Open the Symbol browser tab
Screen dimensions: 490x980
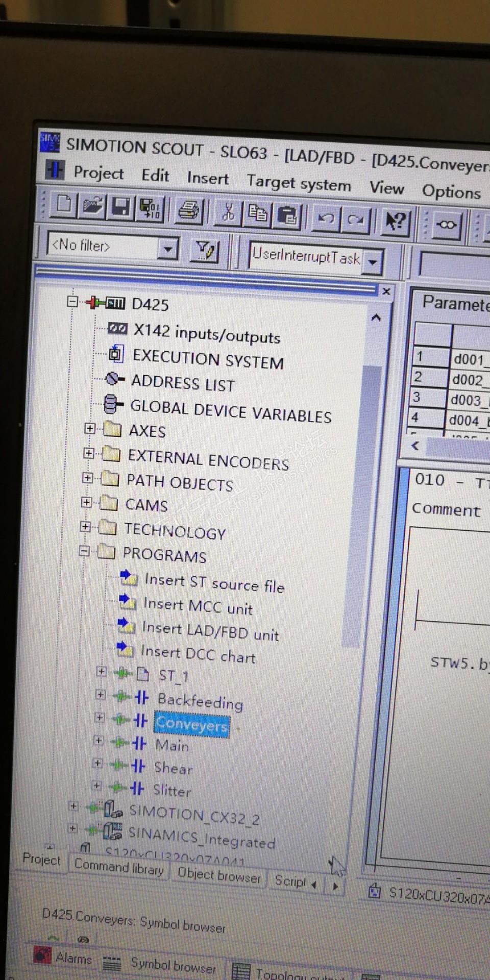click(160, 964)
